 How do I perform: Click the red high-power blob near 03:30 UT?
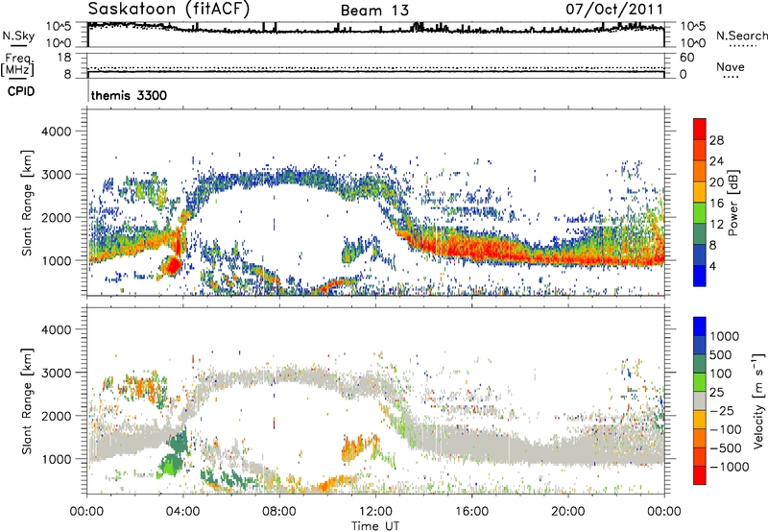(172, 266)
